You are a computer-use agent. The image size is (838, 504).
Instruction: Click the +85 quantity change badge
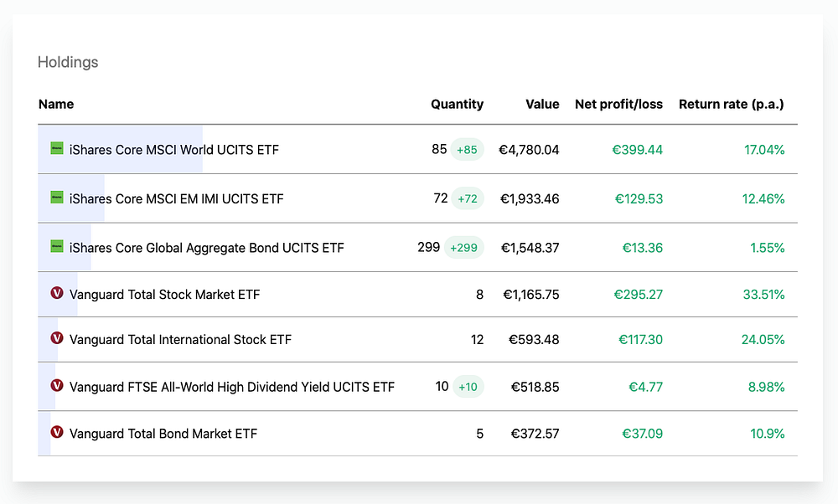pyautogui.click(x=467, y=150)
